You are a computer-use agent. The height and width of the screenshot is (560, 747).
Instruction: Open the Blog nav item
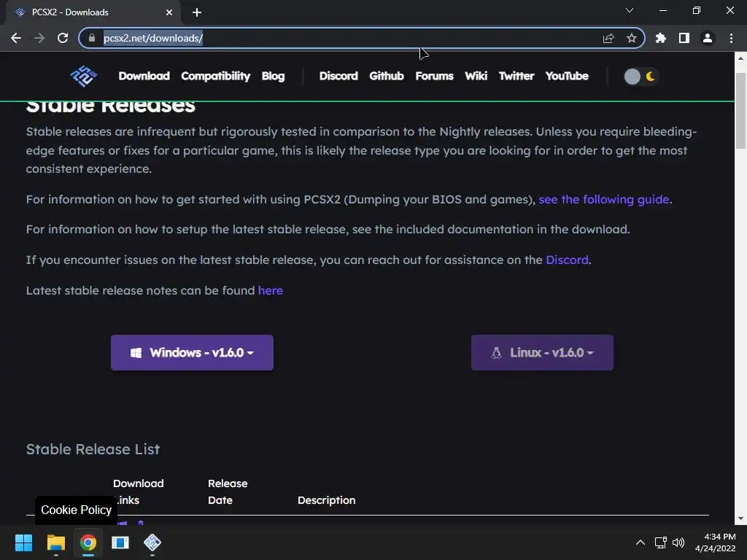pyautogui.click(x=273, y=76)
